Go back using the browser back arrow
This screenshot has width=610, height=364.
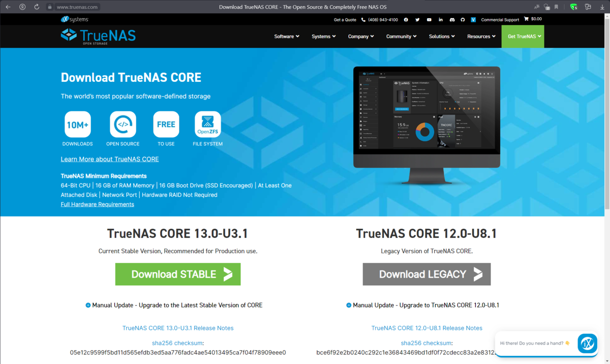(x=8, y=7)
